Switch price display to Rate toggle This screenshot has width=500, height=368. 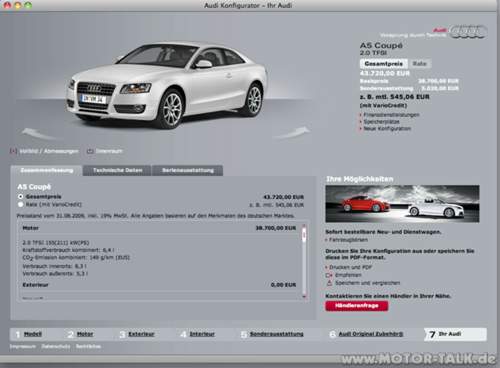pos(419,64)
